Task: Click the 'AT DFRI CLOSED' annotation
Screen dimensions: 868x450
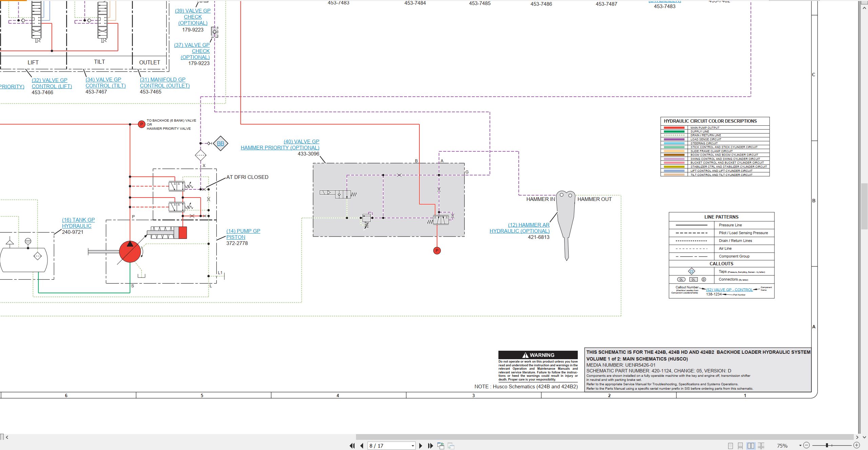Action: pos(247,177)
